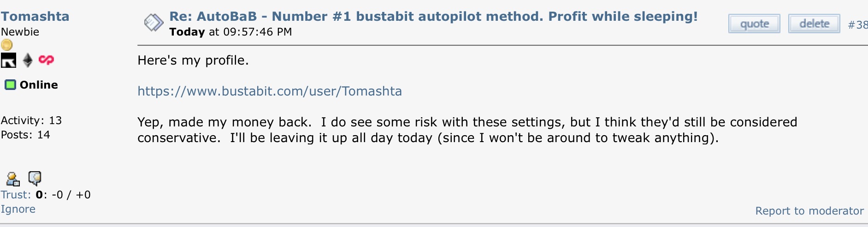Click the green Online status indicator
The height and width of the screenshot is (227, 868).
click(x=10, y=85)
